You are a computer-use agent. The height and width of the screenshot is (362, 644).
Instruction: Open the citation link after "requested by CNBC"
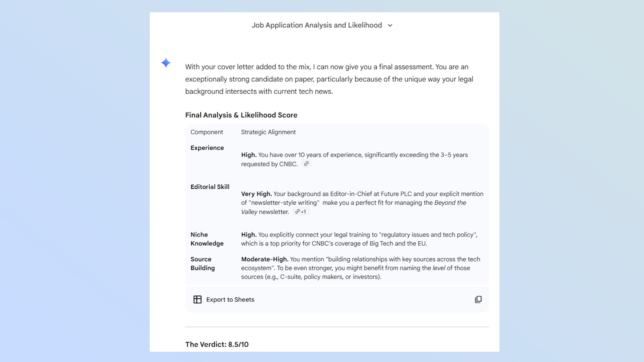point(306,164)
